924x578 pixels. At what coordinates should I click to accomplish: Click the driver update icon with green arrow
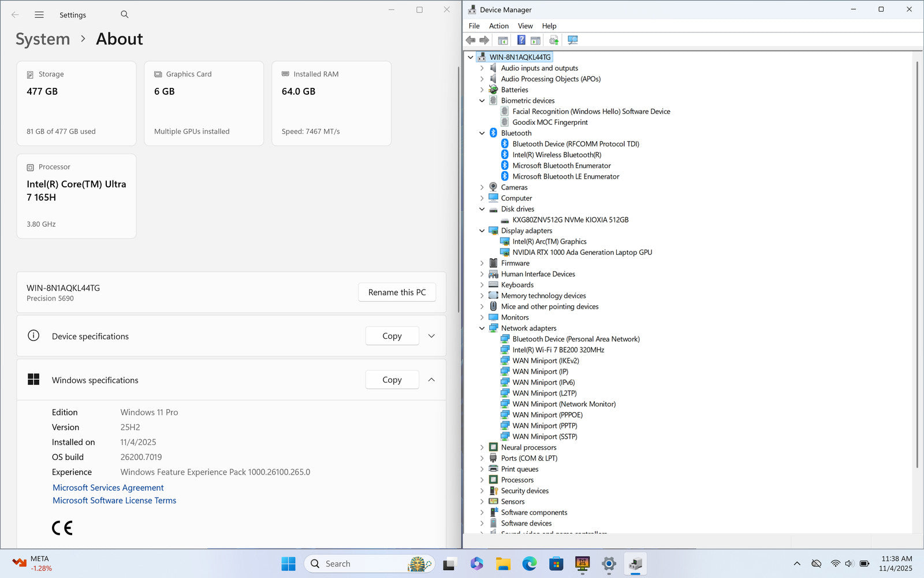tap(554, 40)
